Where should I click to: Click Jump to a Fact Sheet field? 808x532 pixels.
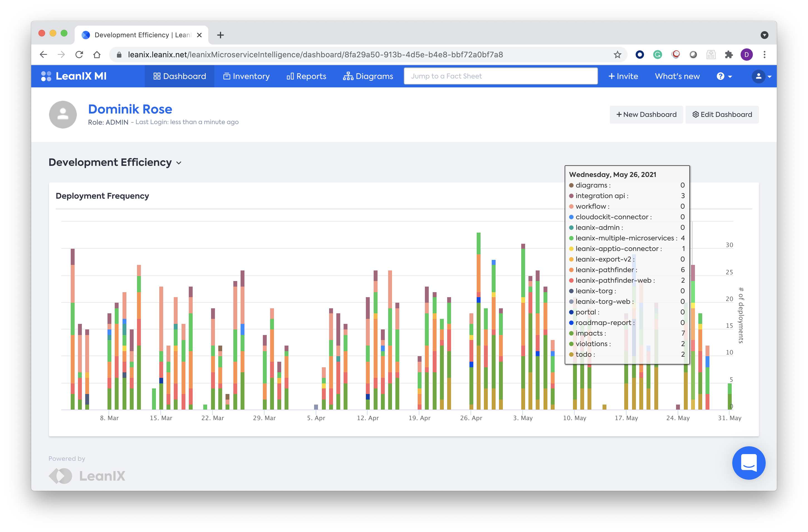click(x=500, y=76)
